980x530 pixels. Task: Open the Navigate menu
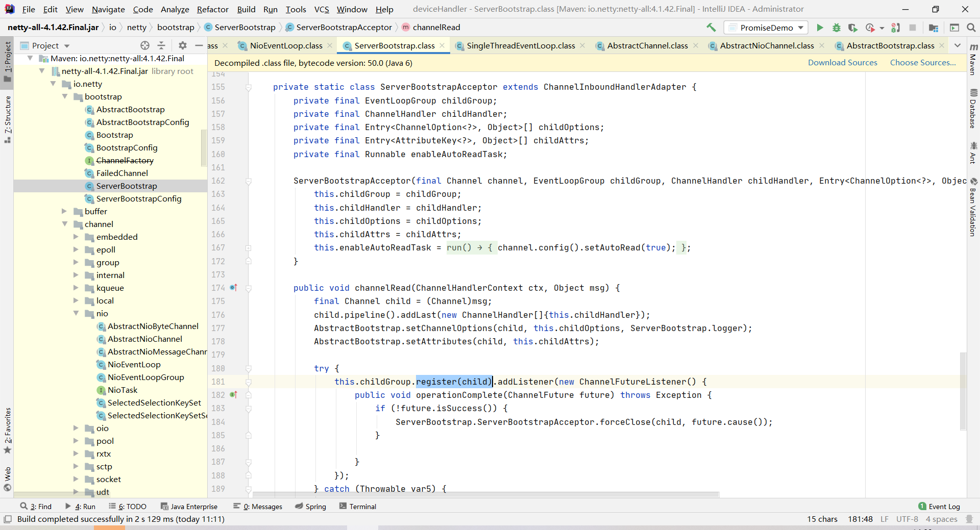click(108, 9)
